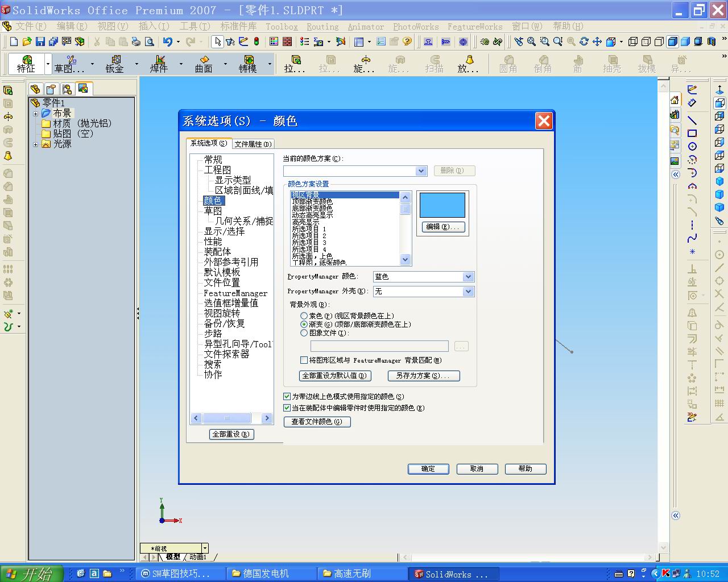Switch to the 文件属性(D) tab
The height and width of the screenshot is (582, 728).
point(253,144)
